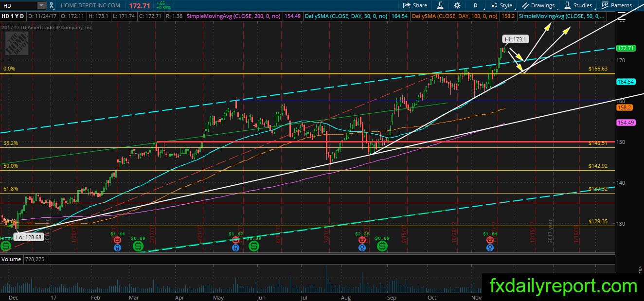
Task: Click the Studies flask icon
Action: tap(567, 5)
